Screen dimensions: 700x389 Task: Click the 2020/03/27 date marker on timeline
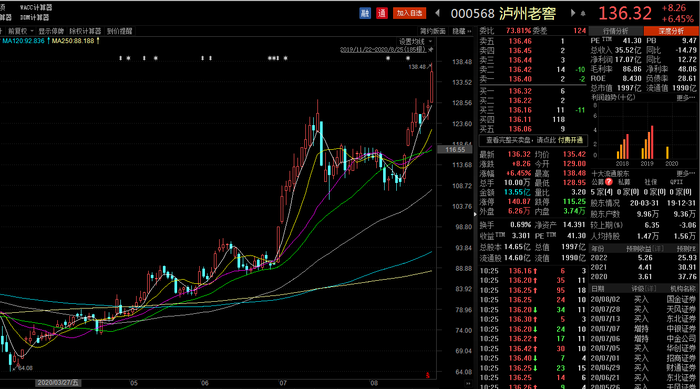(x=58, y=383)
